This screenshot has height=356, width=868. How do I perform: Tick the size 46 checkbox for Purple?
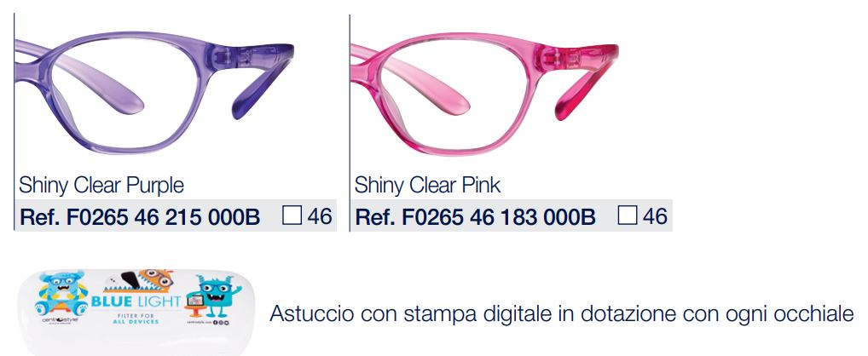(x=292, y=215)
